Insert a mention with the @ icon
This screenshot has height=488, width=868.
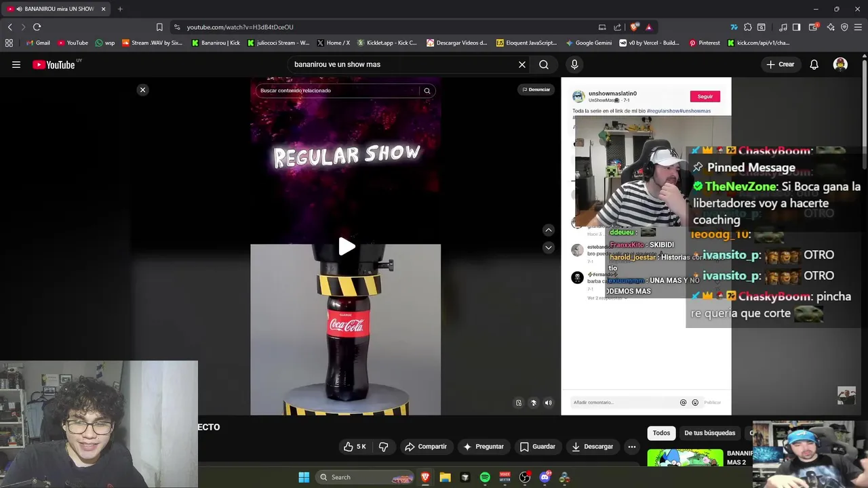pyautogui.click(x=683, y=403)
